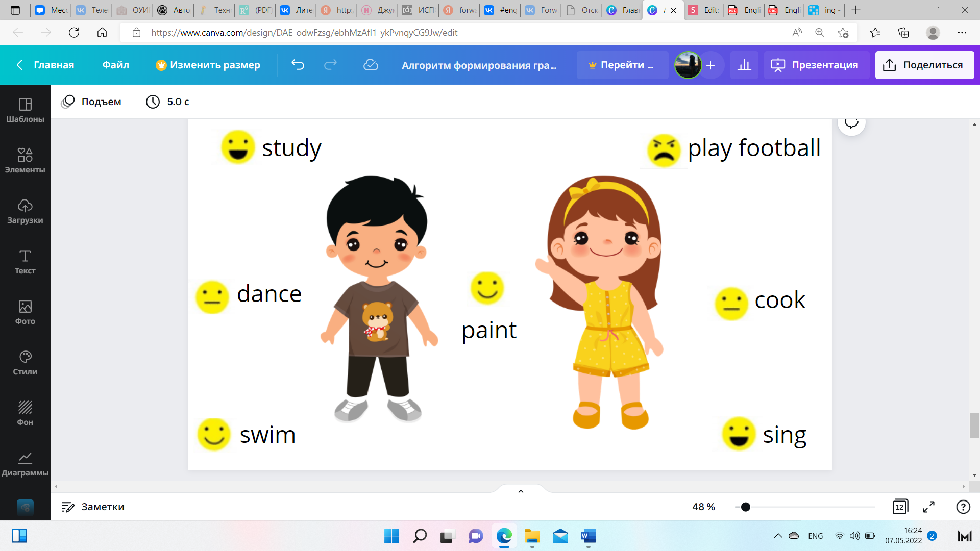Open the insights bar chart icon
Screen dimensions: 980x551
[744, 65]
